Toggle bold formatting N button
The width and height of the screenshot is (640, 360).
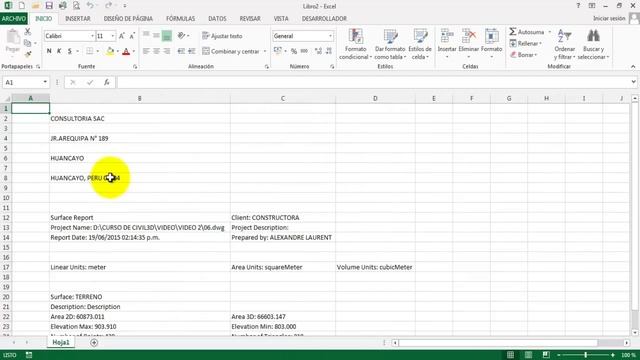click(49, 51)
